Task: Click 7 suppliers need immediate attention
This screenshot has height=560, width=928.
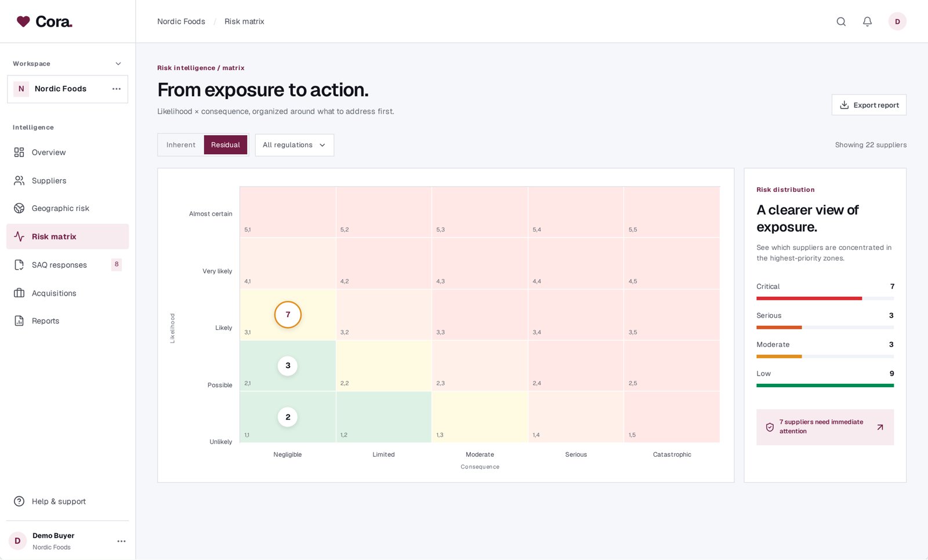Action: tap(825, 427)
